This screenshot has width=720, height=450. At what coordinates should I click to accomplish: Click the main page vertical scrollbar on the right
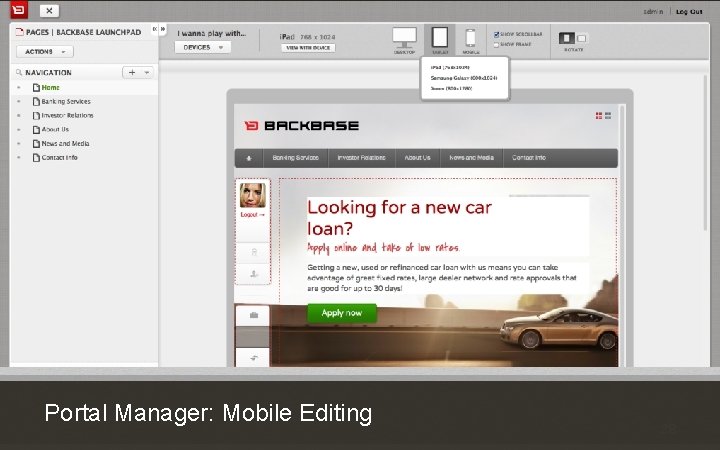(706, 152)
